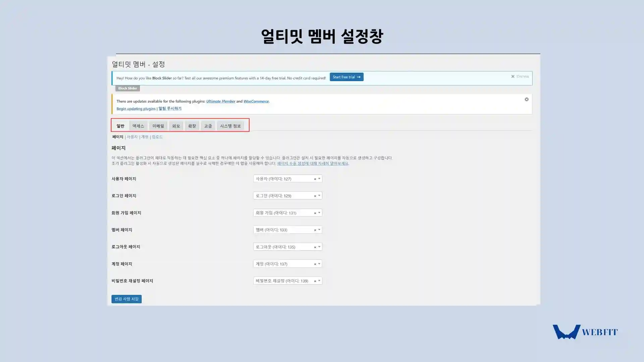The height and width of the screenshot is (362, 644).
Task: Select the 업로드 sub-section link
Action: point(157,137)
